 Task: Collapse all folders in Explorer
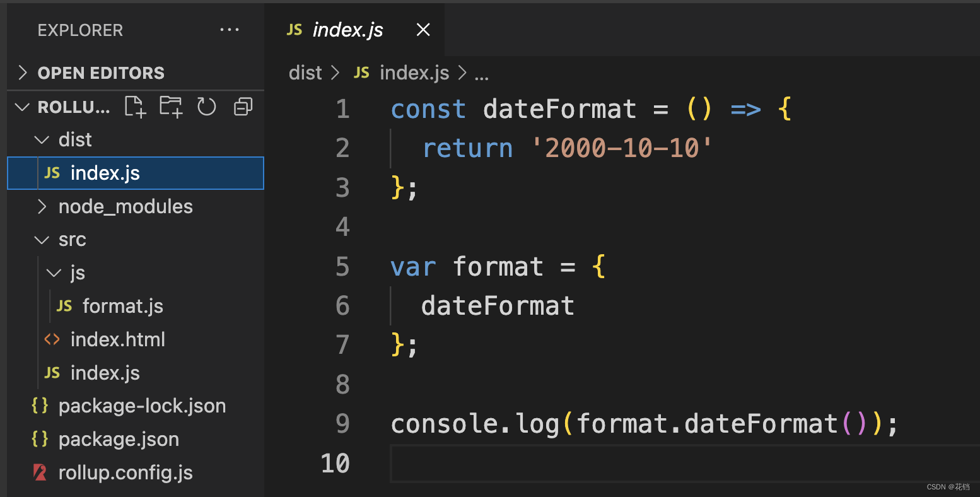coord(243,107)
